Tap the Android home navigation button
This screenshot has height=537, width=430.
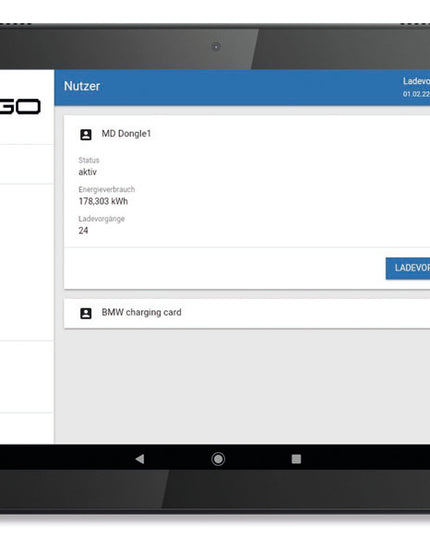coord(218,459)
